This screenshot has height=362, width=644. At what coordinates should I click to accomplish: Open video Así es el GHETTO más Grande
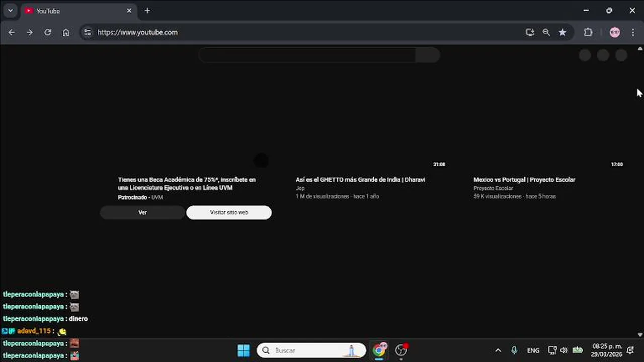click(360, 179)
